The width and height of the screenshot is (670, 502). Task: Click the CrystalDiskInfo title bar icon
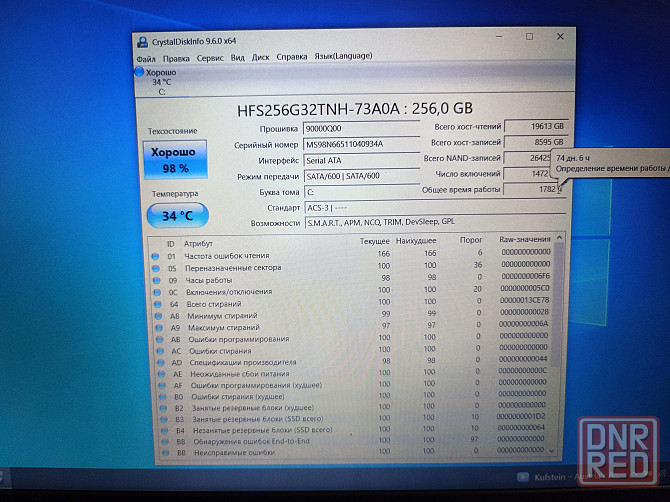click(x=142, y=42)
